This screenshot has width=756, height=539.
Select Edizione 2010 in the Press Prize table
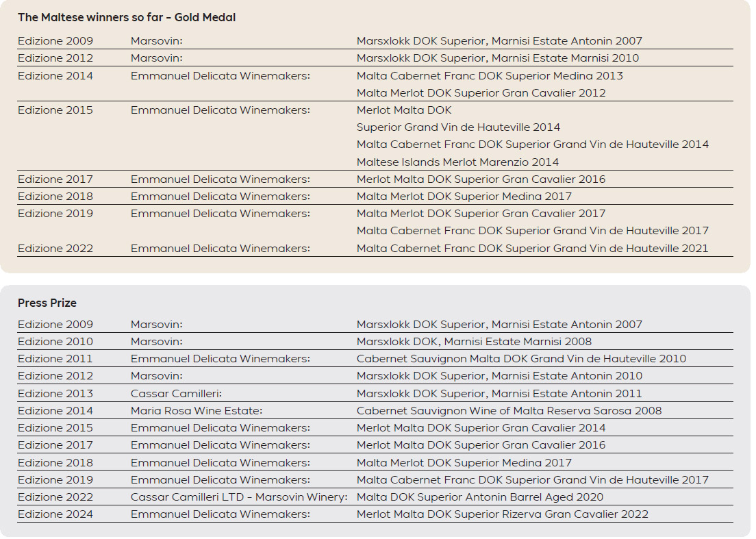tap(55, 342)
